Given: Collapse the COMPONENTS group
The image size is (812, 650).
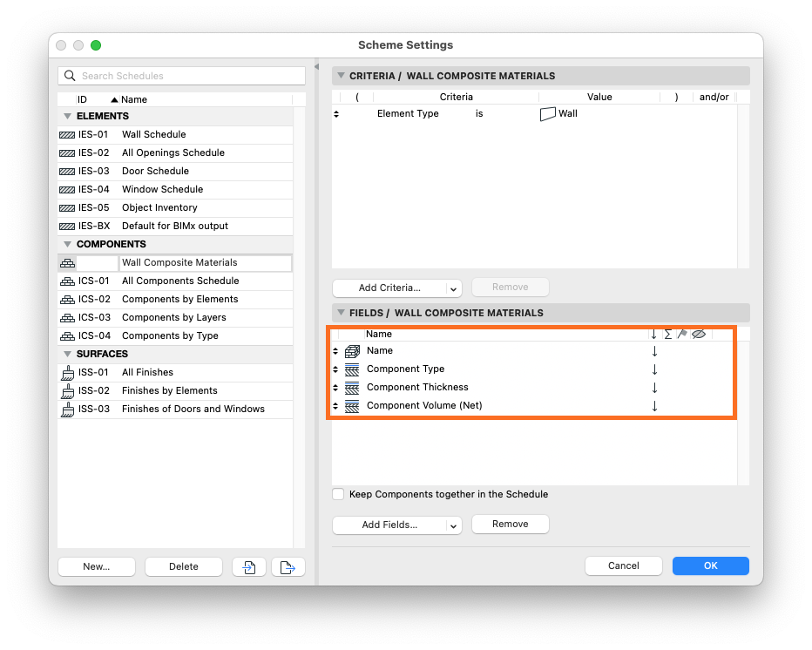Looking at the screenshot, I should (x=67, y=244).
